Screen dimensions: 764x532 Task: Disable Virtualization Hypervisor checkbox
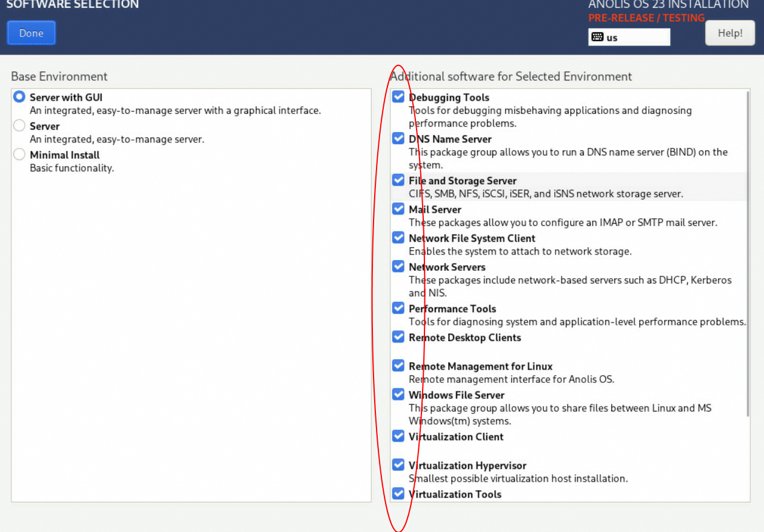click(x=398, y=465)
